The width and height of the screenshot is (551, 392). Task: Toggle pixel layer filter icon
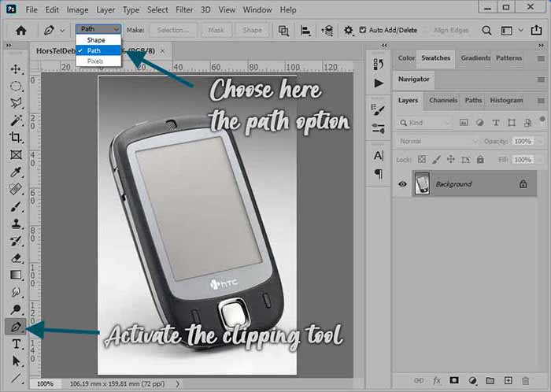click(464, 123)
